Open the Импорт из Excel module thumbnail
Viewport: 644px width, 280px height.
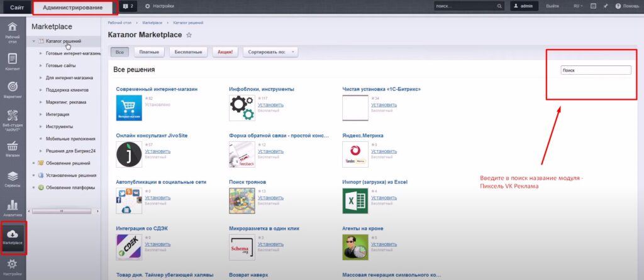click(355, 201)
